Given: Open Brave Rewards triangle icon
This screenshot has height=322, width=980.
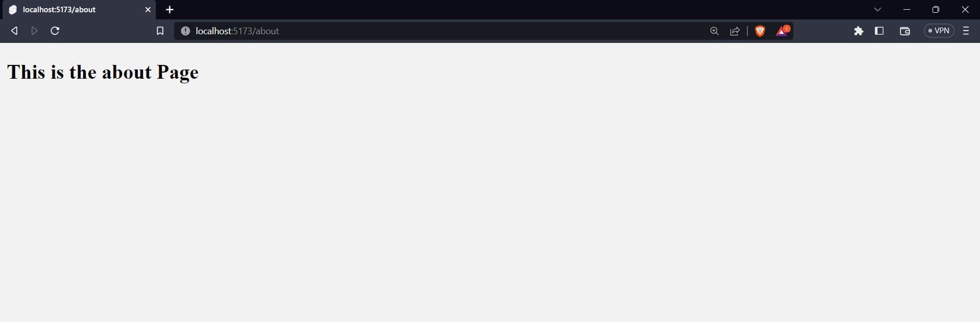Looking at the screenshot, I should click(783, 31).
